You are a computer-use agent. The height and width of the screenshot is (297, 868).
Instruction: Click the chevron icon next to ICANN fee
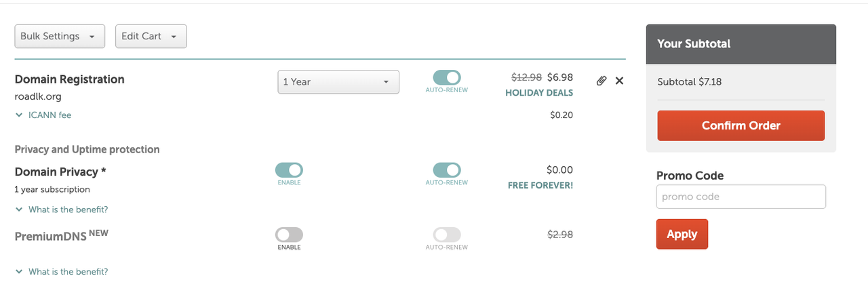click(19, 115)
